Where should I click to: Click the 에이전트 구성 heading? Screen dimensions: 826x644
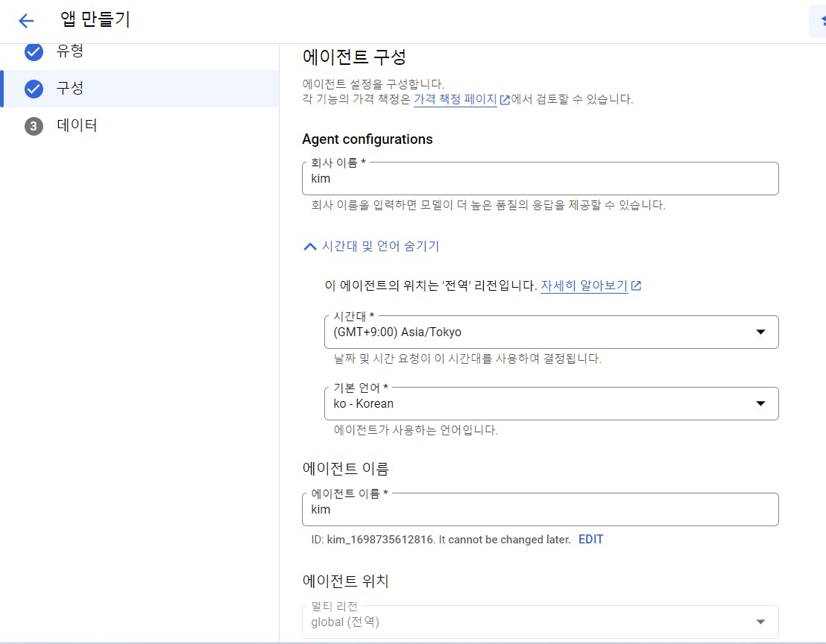(354, 57)
